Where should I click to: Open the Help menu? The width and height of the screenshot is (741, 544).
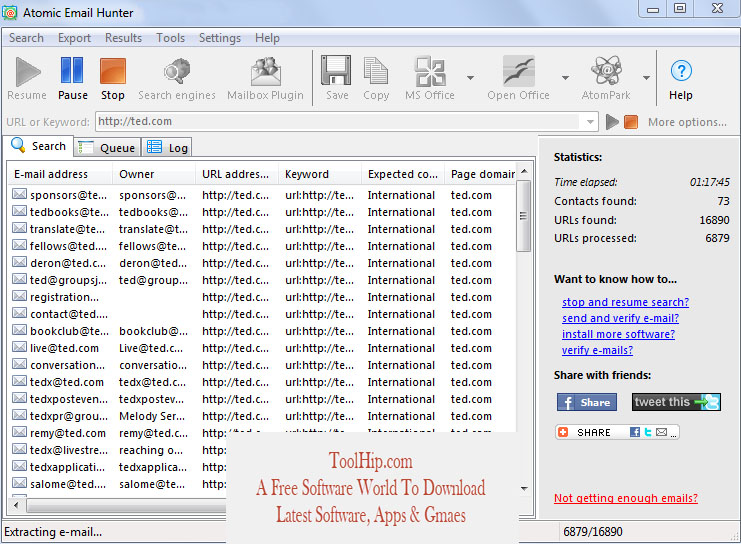point(267,38)
